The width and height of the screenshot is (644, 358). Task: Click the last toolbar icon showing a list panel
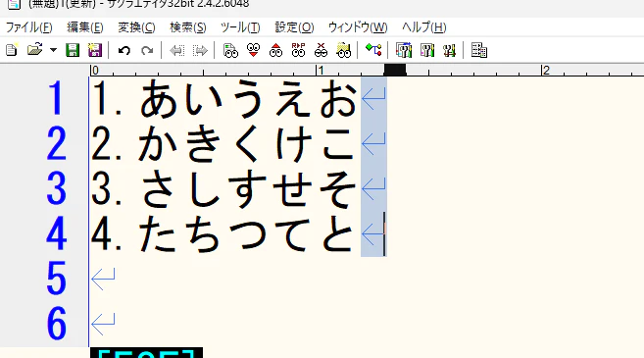(x=479, y=50)
